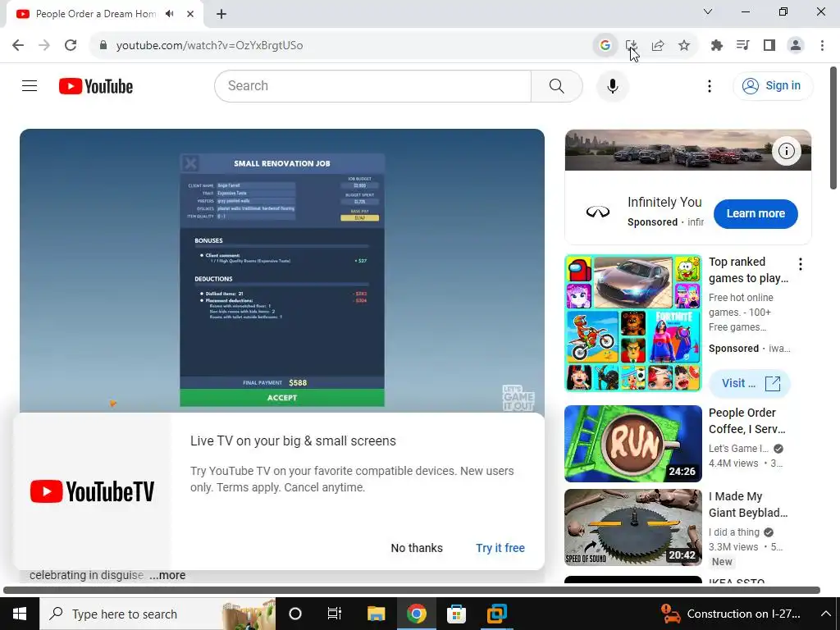Go to YouTube home via logo
Image resolution: width=840 pixels, height=630 pixels.
[x=96, y=86]
